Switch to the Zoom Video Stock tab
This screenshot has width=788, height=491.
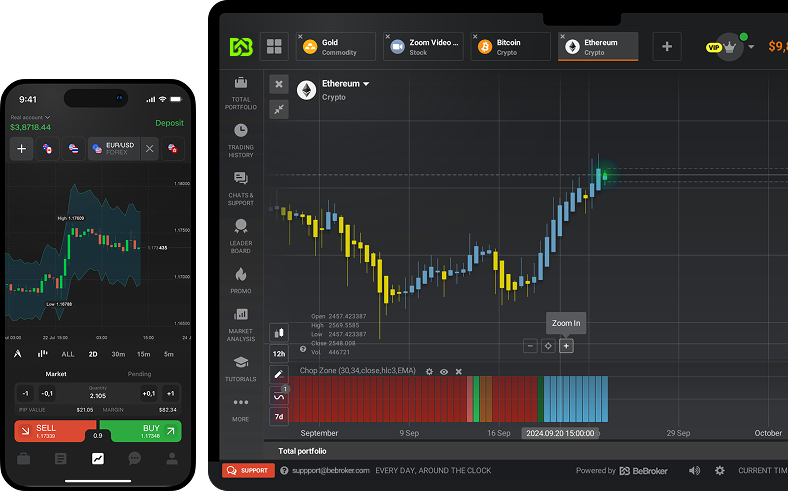pyautogui.click(x=423, y=47)
